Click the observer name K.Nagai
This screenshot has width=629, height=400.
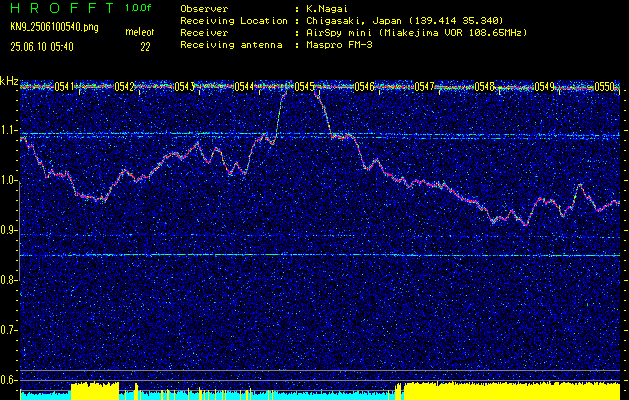327,8
